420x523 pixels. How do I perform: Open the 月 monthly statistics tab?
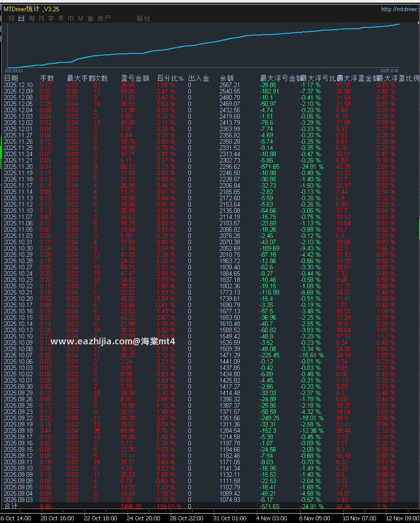pos(41,18)
